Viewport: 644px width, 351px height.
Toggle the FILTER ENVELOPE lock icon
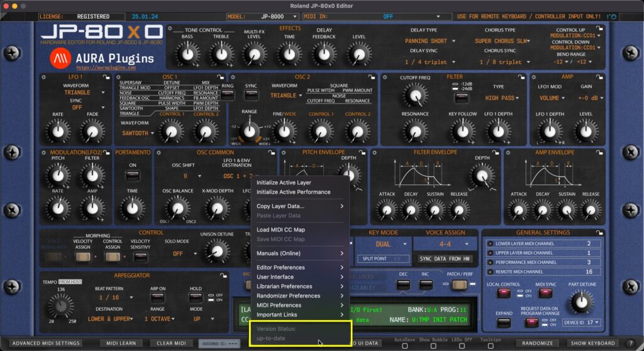tap(496, 152)
